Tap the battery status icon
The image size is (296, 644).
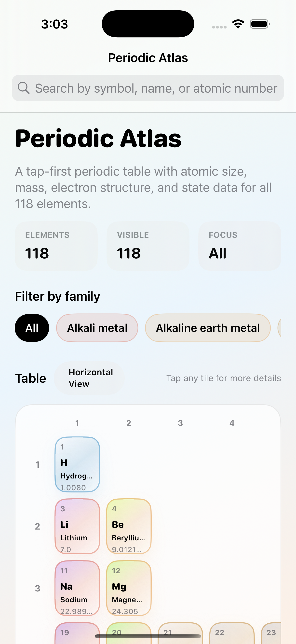pos(259,24)
